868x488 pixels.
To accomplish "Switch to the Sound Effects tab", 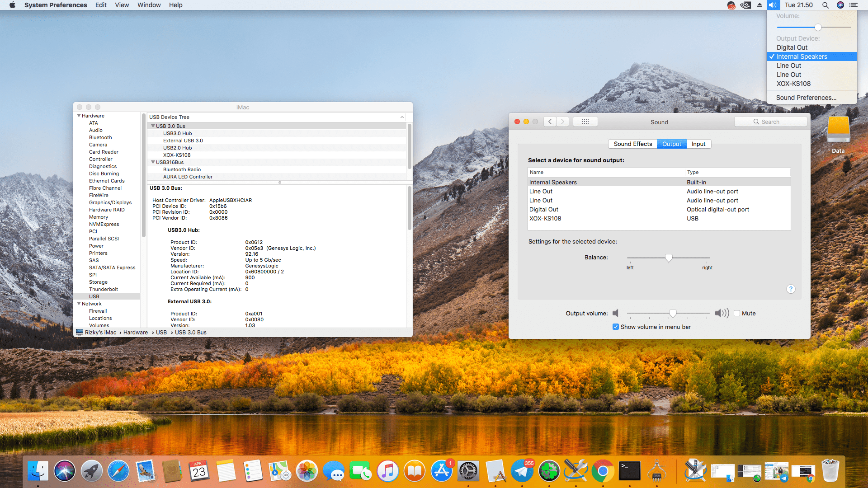I will 632,144.
